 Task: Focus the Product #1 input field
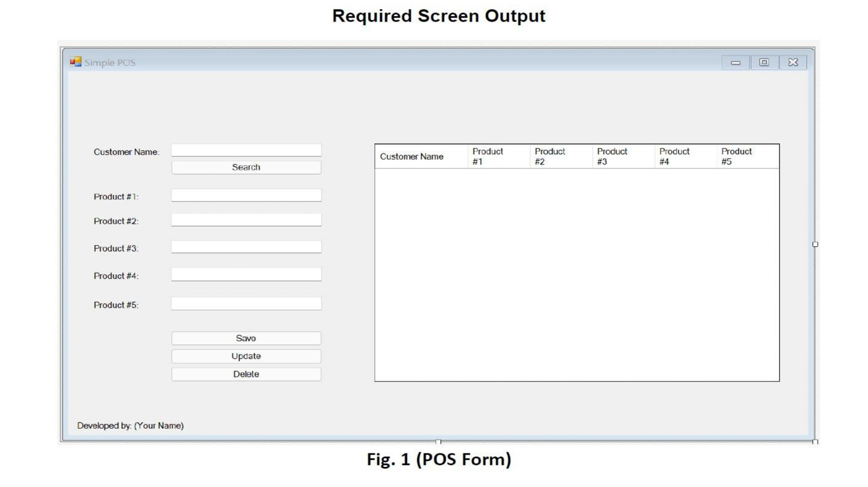(x=246, y=195)
